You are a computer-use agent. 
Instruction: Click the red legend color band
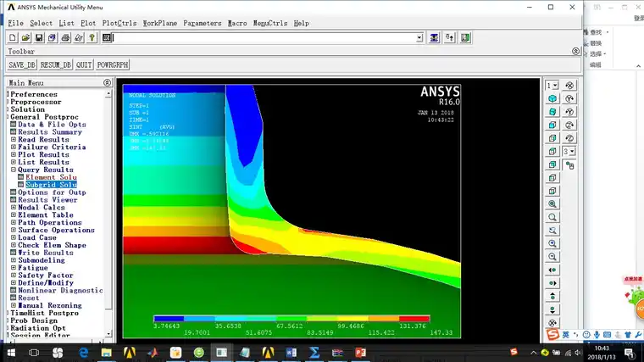point(414,319)
